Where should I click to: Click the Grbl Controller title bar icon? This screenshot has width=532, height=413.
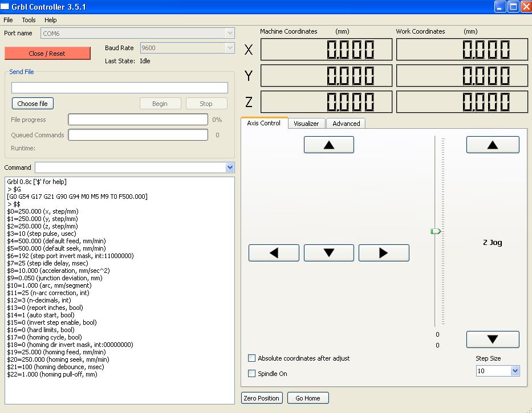5,6
